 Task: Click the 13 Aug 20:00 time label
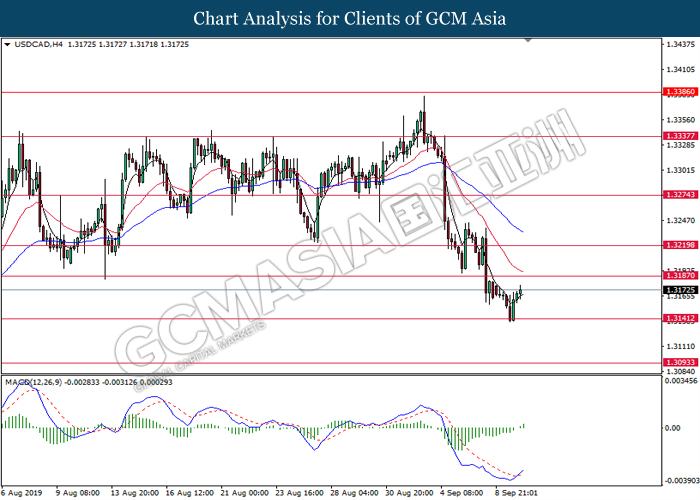point(135,493)
